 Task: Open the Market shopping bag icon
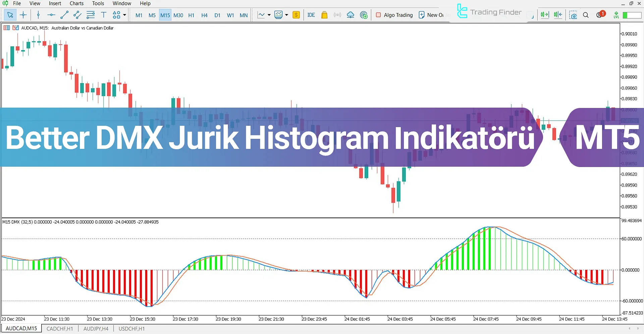coord(324,15)
